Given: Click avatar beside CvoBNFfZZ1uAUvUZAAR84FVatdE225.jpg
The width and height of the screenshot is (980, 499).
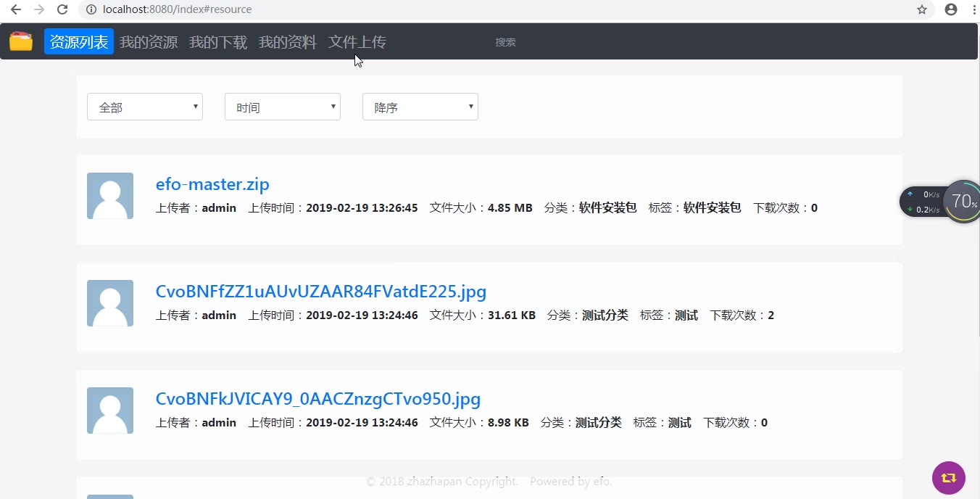Looking at the screenshot, I should (110, 303).
